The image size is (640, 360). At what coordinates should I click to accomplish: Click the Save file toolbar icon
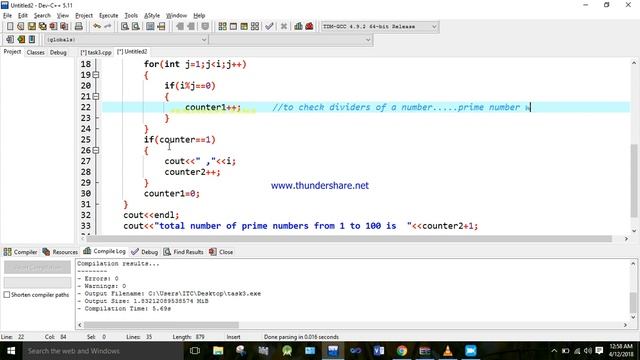31,27
